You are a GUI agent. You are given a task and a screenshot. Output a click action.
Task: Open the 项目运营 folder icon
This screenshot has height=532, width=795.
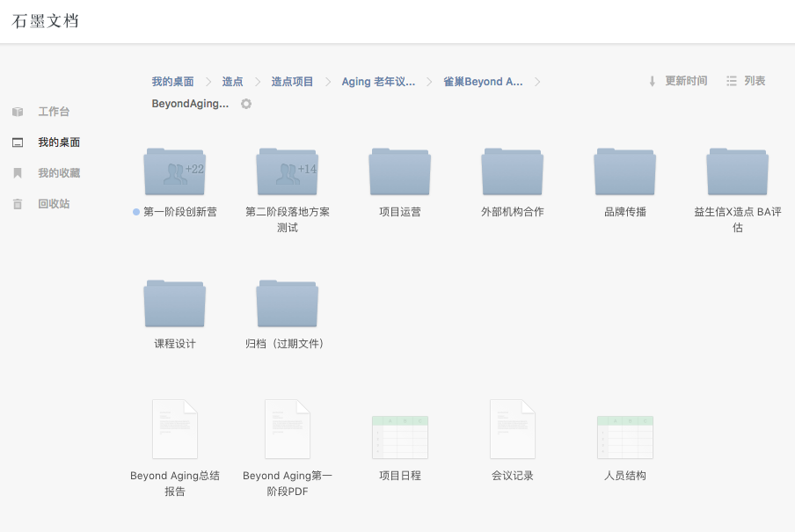click(x=399, y=171)
